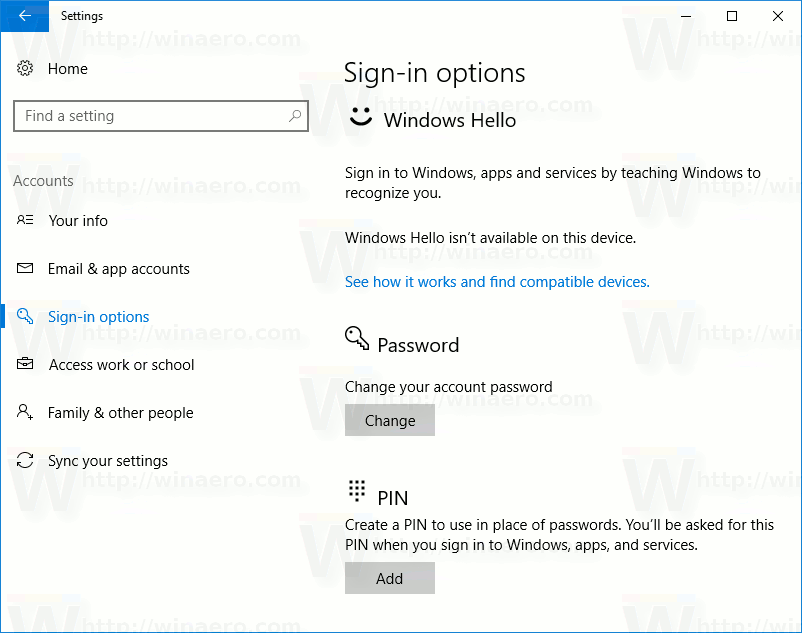Click the Sign-in options key icon
Image resolution: width=802 pixels, height=633 pixels.
click(x=25, y=316)
